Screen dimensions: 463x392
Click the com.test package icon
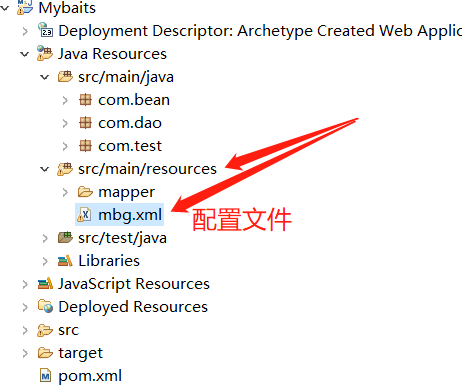(85, 146)
